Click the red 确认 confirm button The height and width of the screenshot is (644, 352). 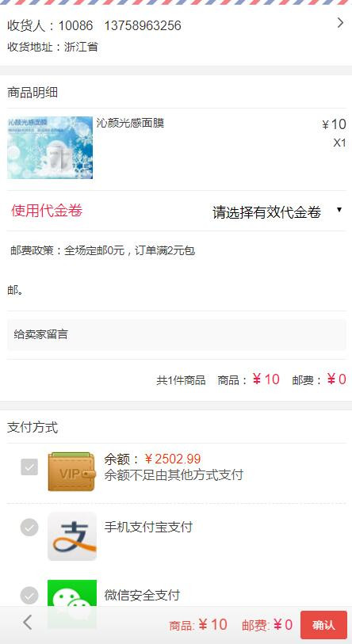point(323,625)
